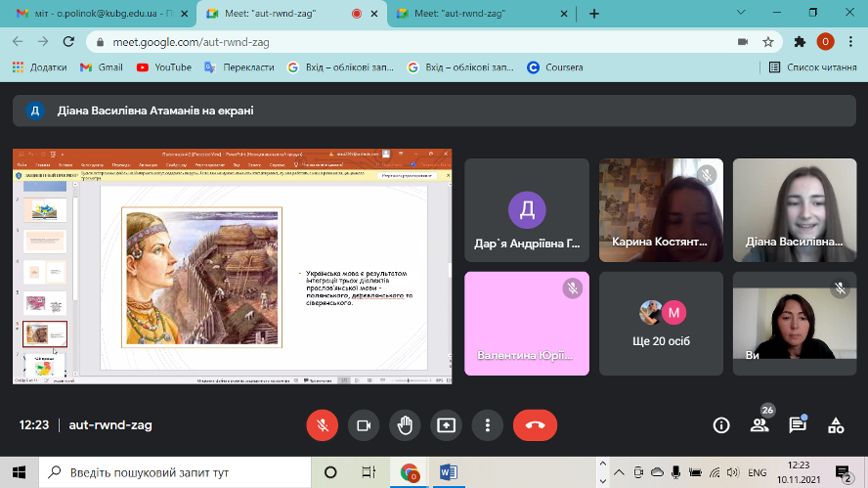Open YouTube bookmark in bookmarks bar

click(x=163, y=67)
